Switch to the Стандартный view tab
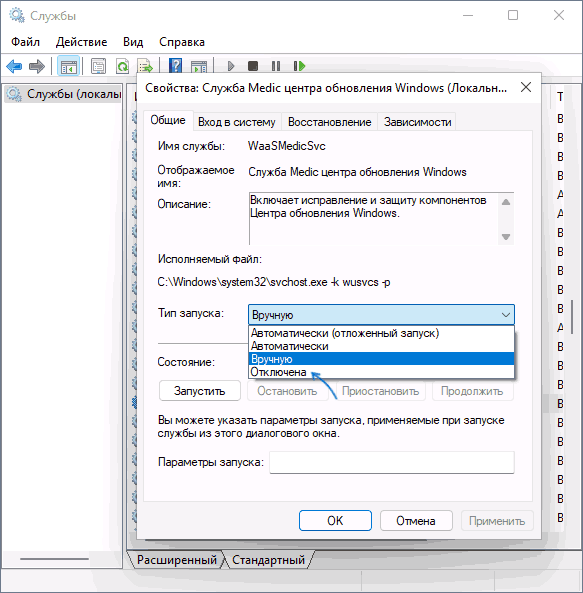Viewport: 583px width, 593px height. click(x=268, y=560)
